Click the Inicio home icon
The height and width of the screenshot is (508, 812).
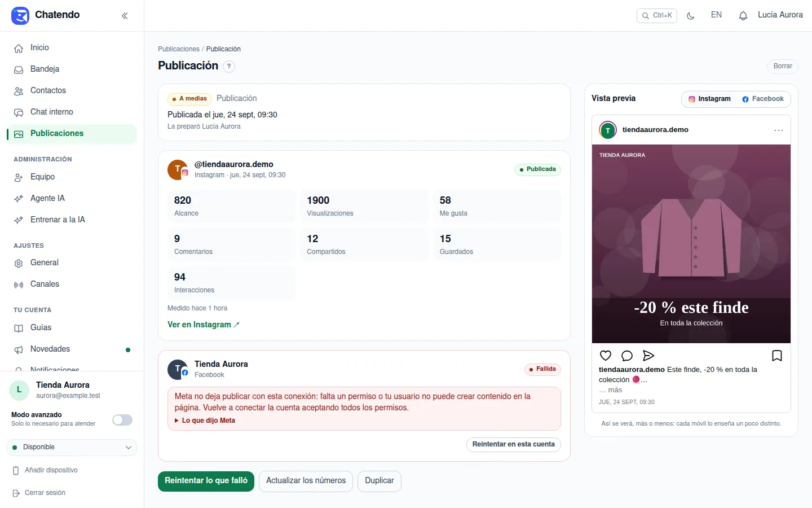(19, 49)
